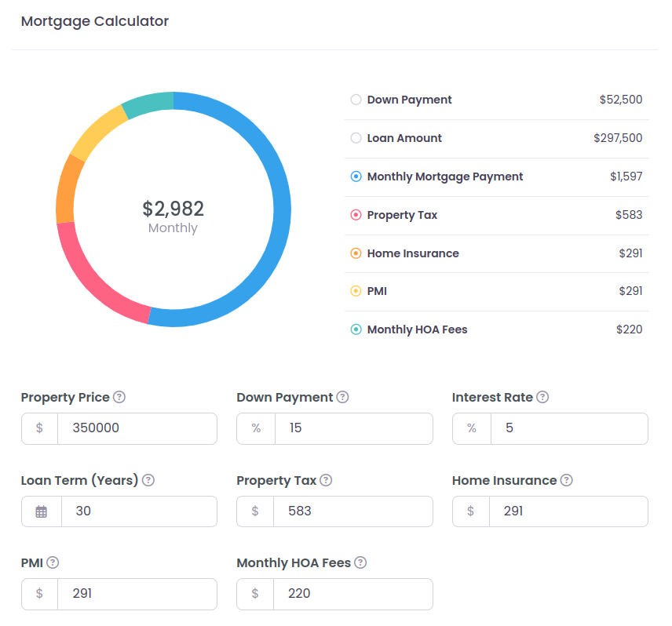Click the $297,500 Loan Amount value
Viewport: 672px width, 626px height.
(x=618, y=138)
